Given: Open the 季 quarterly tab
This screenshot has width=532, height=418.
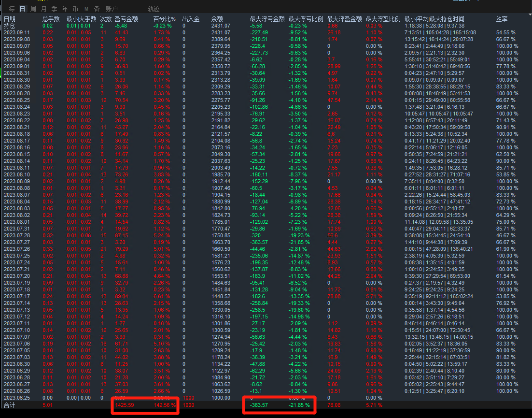Looking at the screenshot, I should point(54,9).
